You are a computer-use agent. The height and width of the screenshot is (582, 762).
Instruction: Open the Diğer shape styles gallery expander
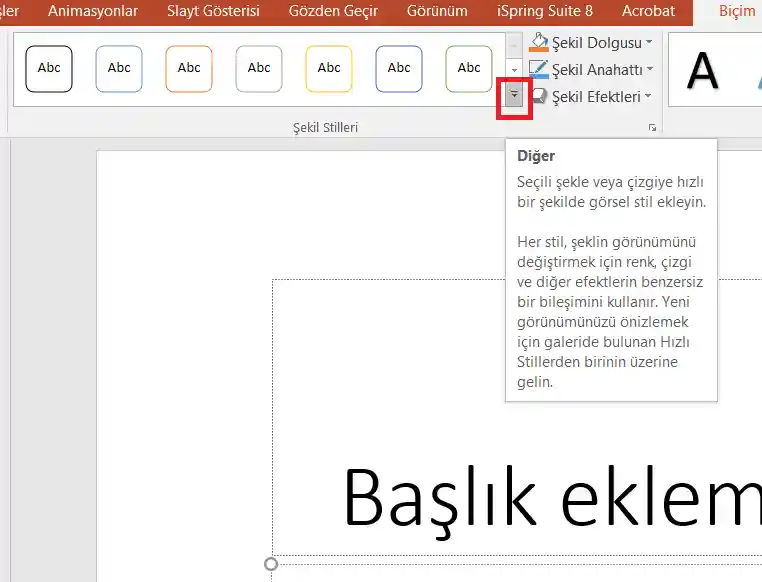[514, 95]
